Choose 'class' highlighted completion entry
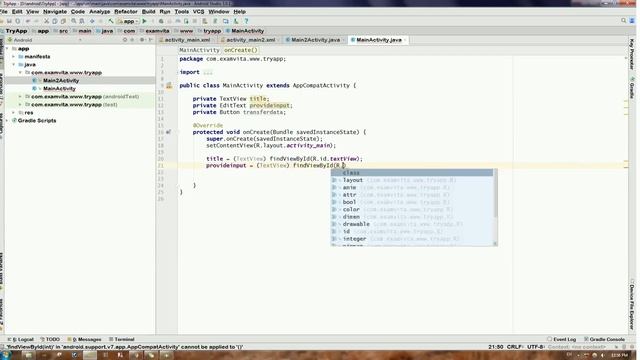 (x=412, y=173)
